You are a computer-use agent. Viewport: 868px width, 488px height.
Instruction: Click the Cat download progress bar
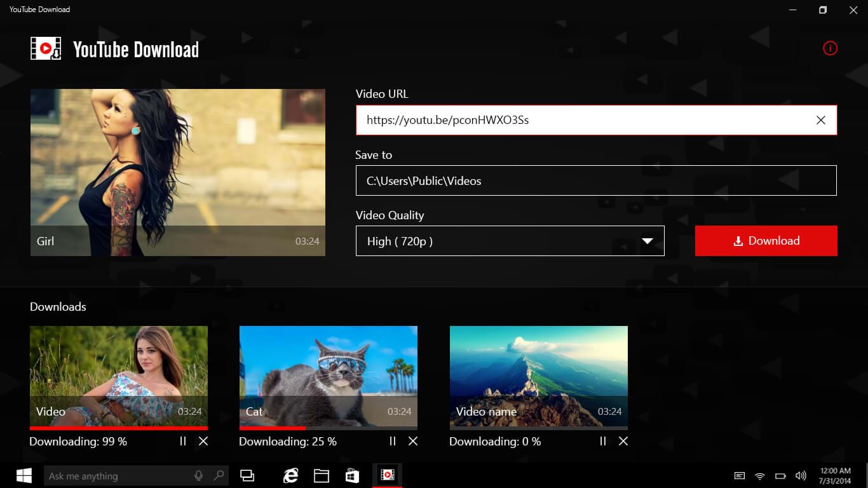tap(329, 428)
